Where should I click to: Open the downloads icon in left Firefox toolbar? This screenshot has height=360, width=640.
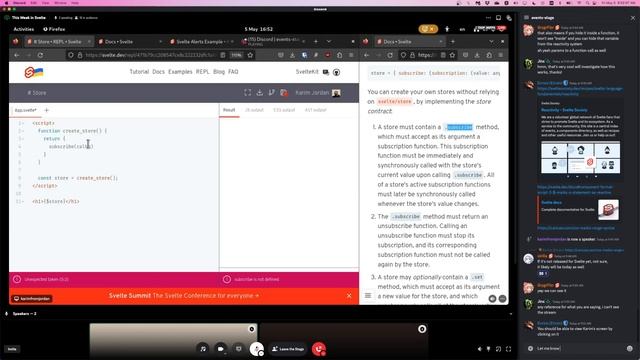click(292, 55)
